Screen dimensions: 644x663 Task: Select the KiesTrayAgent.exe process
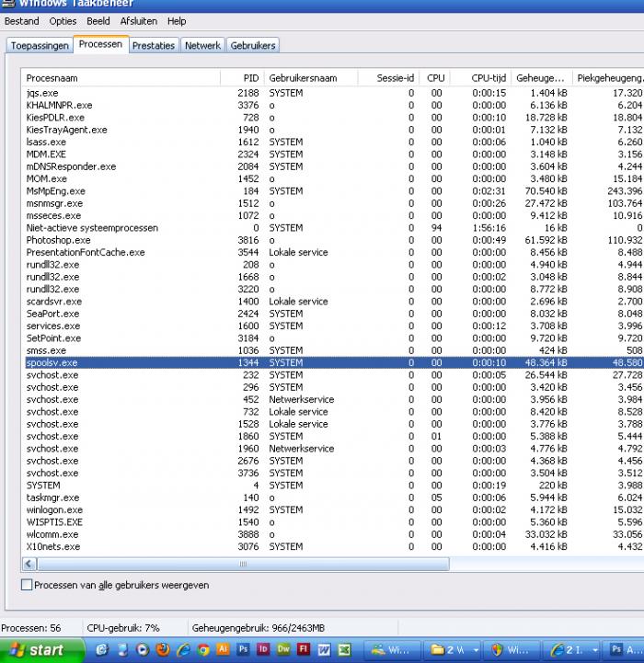coord(334,130)
